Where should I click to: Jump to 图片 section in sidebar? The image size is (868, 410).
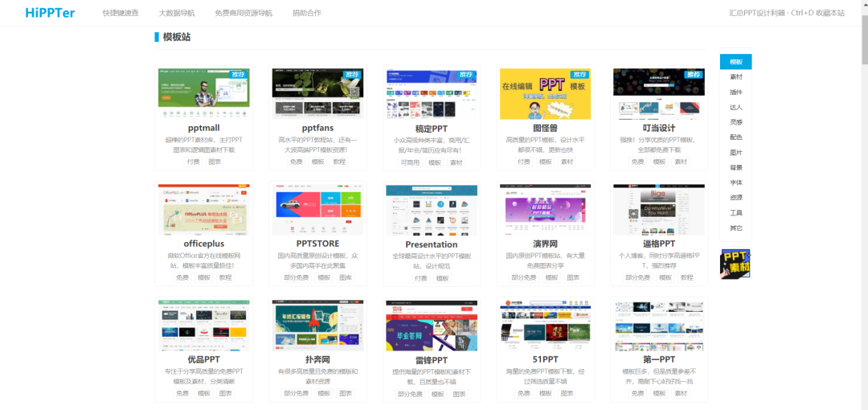(735, 153)
